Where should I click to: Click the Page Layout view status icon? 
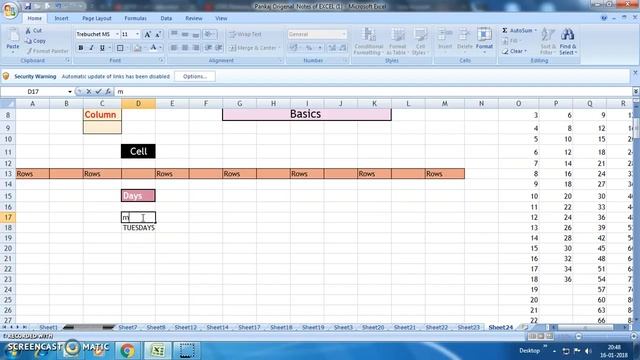point(541,336)
